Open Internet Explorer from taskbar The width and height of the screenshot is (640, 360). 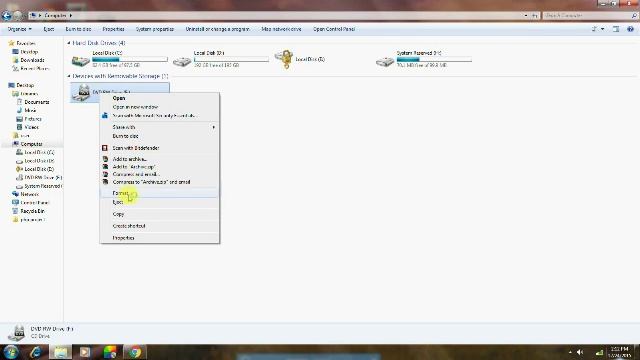36,352
